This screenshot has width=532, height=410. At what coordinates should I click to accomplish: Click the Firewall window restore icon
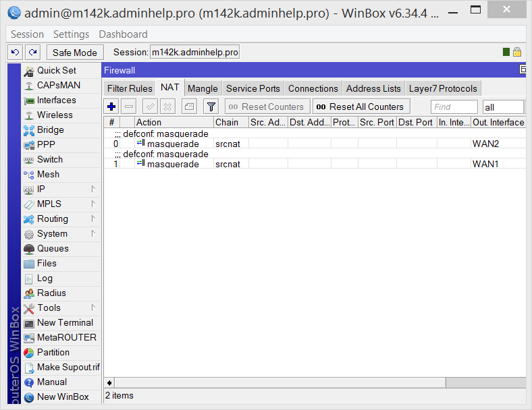pos(523,69)
